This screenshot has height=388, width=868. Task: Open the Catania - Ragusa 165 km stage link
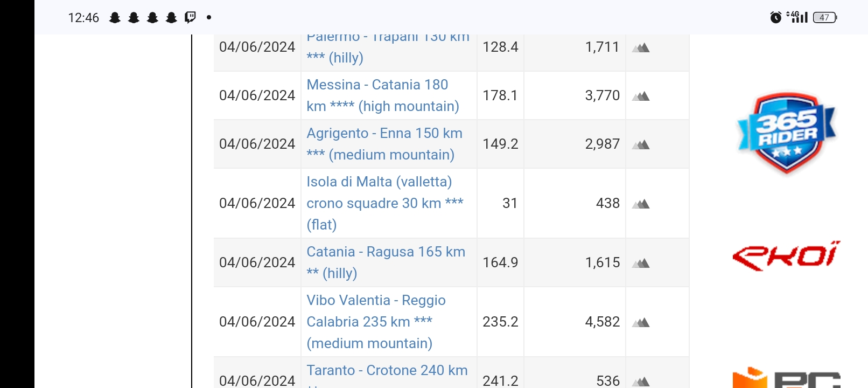(x=386, y=262)
